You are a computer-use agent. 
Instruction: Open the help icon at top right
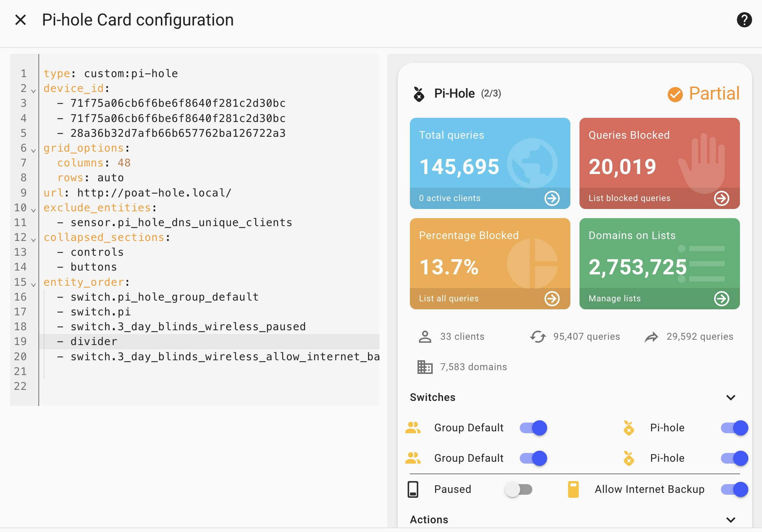click(744, 20)
